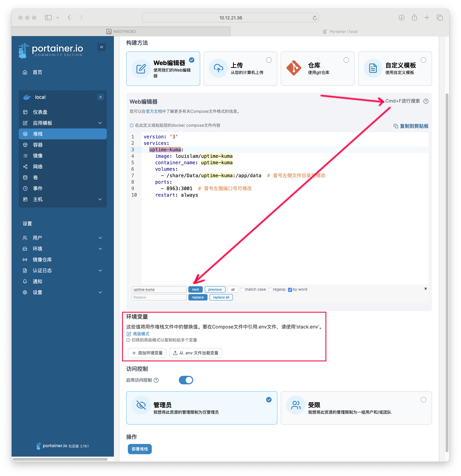Viewport: 461px width, 476px height.
Task: Open 事件 clock icon in the sidebar
Action: tap(25, 188)
